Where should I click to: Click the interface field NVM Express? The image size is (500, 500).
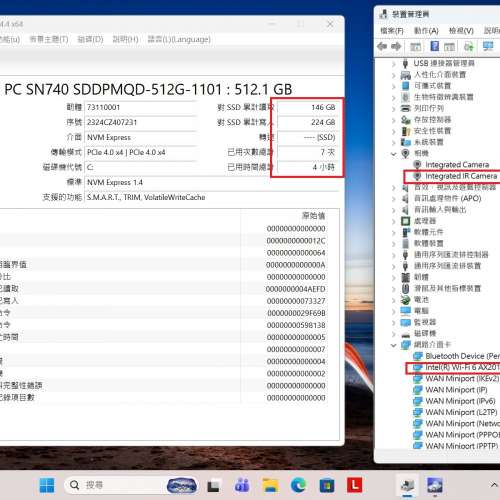point(141,137)
